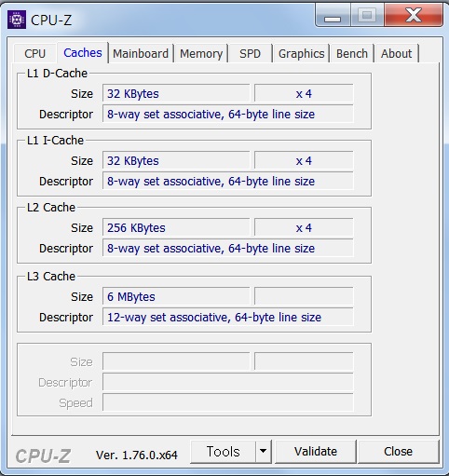Click the maximize button in title bar
Image resolution: width=449 pixels, height=476 pixels.
[367, 16]
